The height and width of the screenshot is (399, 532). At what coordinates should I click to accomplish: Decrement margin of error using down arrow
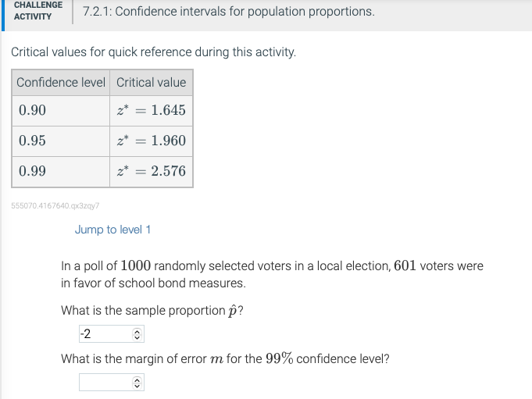click(x=137, y=387)
